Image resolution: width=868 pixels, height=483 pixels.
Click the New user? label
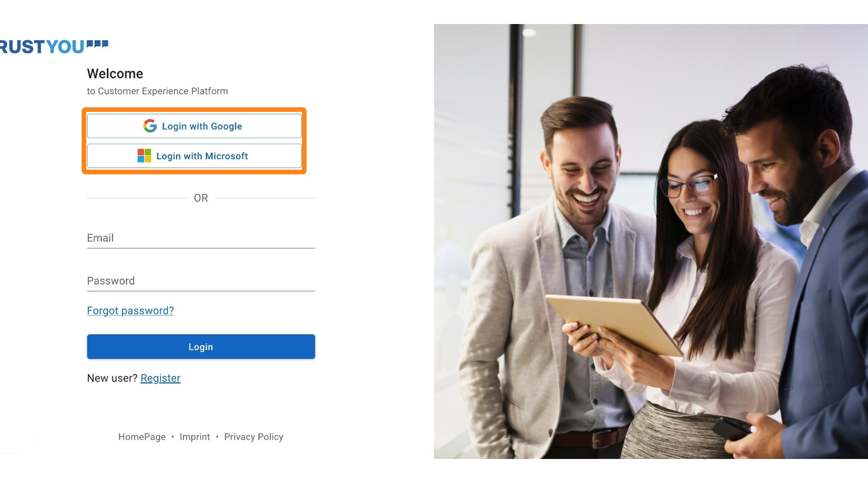pos(112,378)
